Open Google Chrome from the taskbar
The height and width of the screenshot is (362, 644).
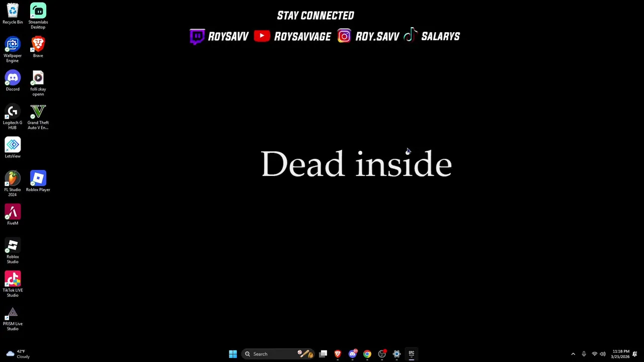(x=367, y=354)
